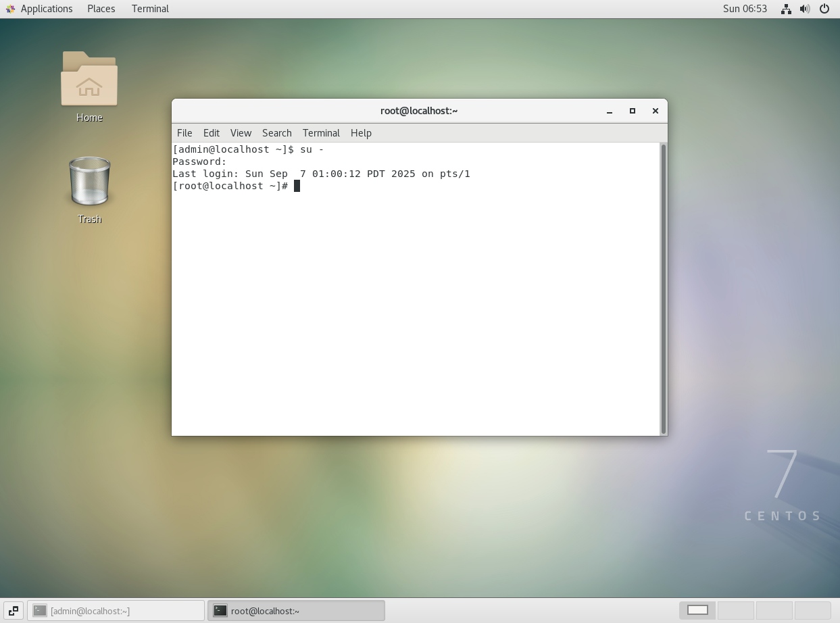Switch to admin@localhost taskbar window
Screen dimensions: 840x623
(x=116, y=611)
